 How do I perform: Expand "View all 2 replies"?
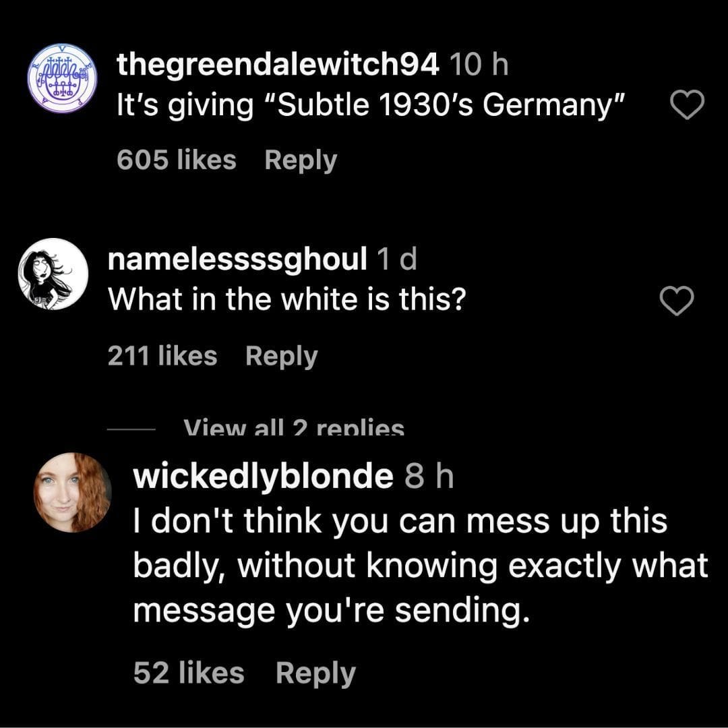294,427
